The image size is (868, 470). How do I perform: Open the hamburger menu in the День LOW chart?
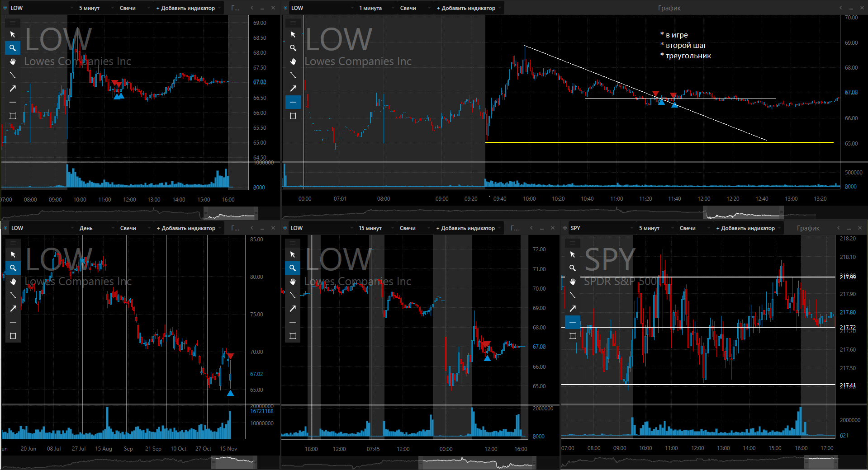pyautogui.click(x=13, y=243)
